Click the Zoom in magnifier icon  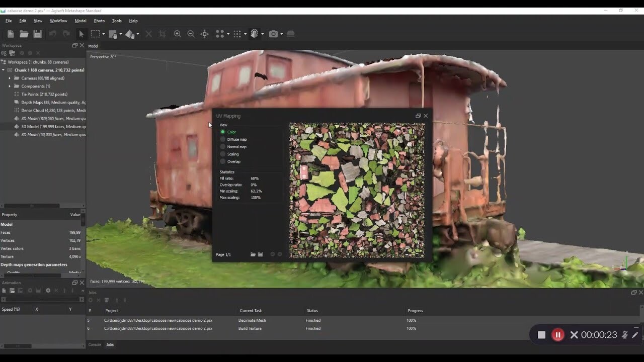[x=177, y=34]
